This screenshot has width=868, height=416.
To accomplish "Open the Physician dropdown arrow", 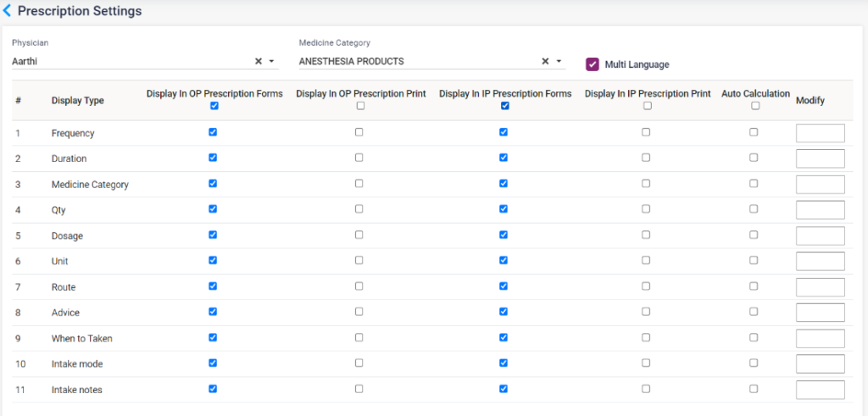I will (271, 61).
